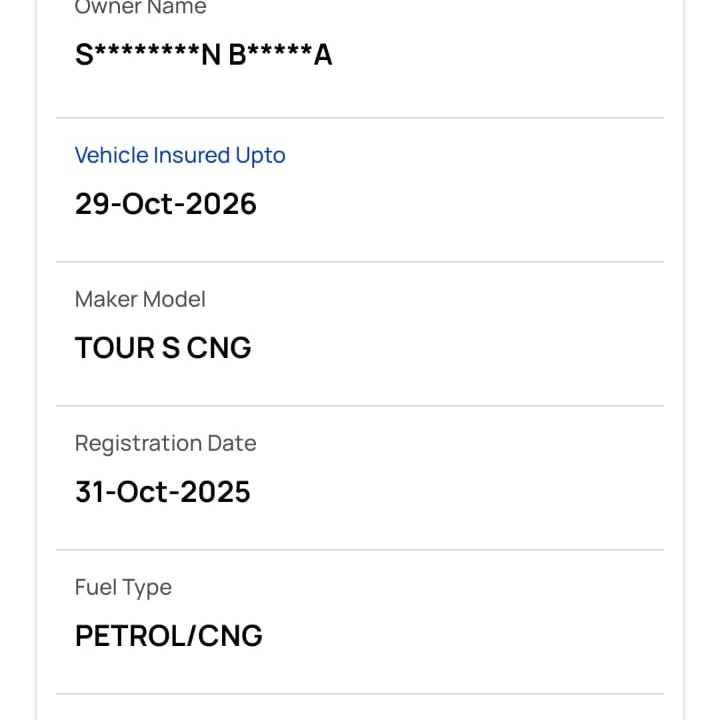Select the registration date 31-Oct-2025
720x720 pixels.
pos(163,492)
